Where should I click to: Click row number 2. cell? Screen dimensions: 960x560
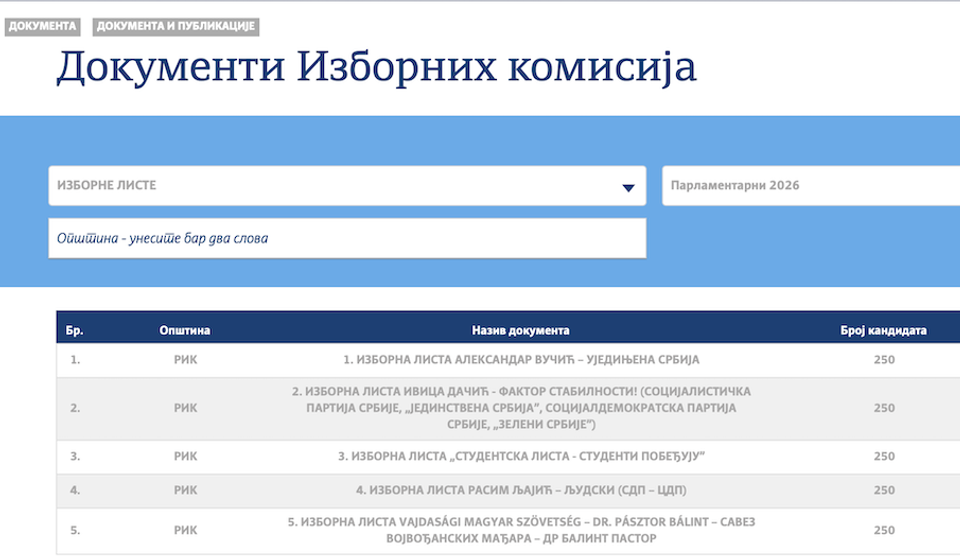(75, 408)
